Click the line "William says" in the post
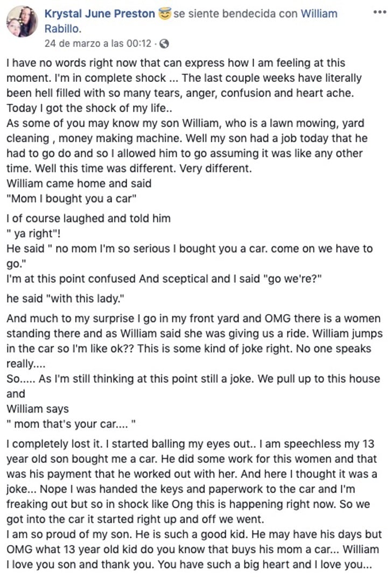Screen dimensions: 392x577 (38, 408)
